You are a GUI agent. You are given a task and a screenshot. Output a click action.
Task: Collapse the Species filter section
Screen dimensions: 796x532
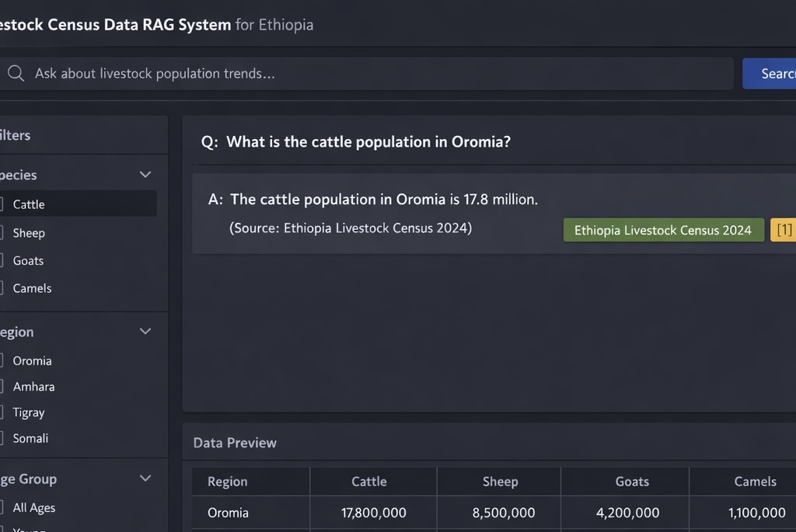145,174
